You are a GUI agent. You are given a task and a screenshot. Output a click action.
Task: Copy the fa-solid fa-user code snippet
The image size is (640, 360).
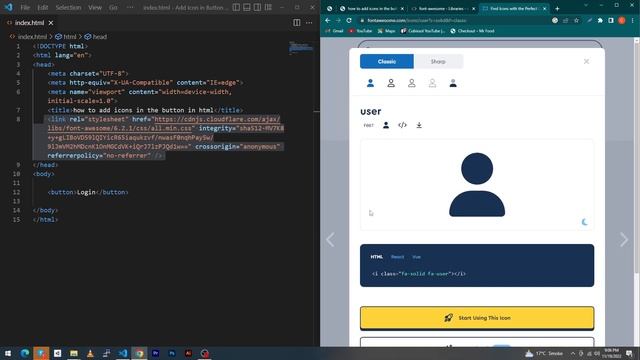[418, 274]
